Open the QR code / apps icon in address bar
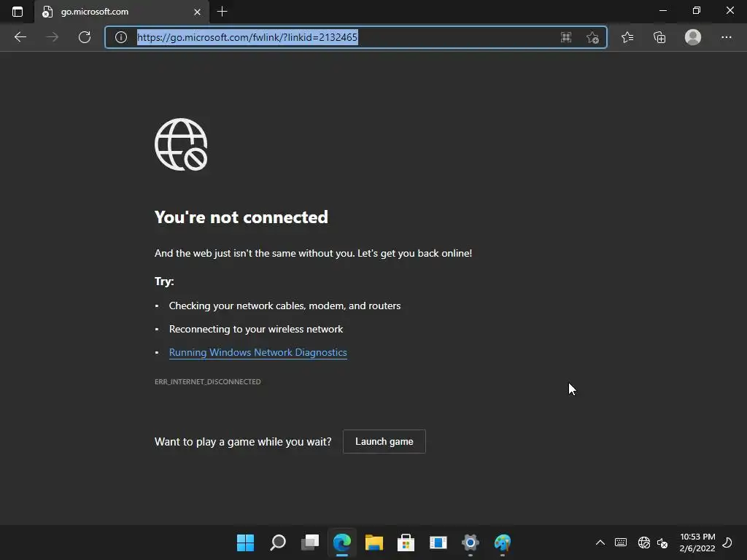Viewport: 747px width, 560px height. pos(566,37)
